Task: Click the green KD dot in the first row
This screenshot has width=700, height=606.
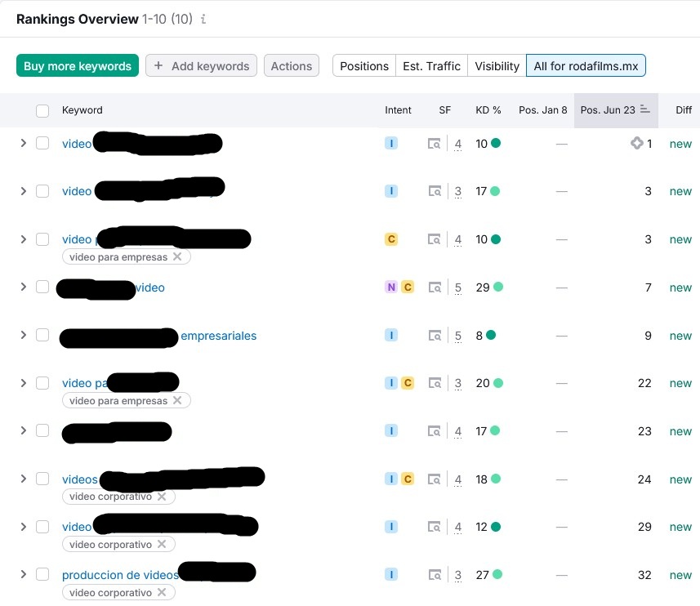Action: coord(496,144)
